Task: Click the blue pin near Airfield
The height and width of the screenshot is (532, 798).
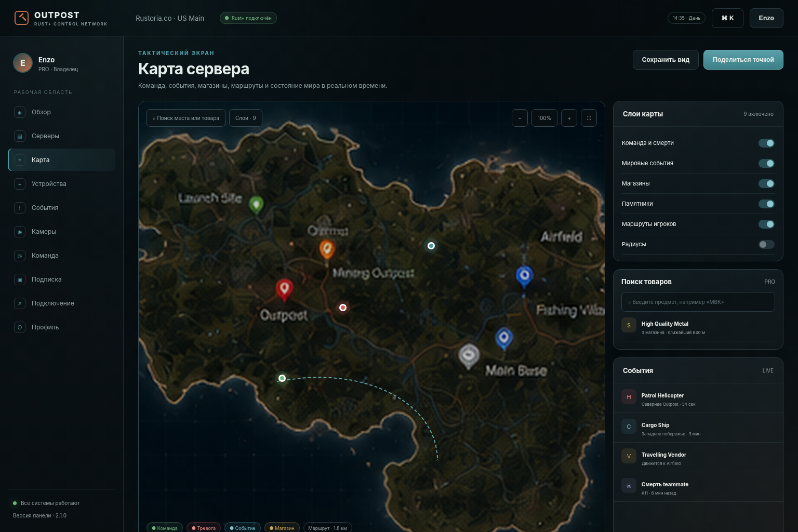Action: pos(524,276)
